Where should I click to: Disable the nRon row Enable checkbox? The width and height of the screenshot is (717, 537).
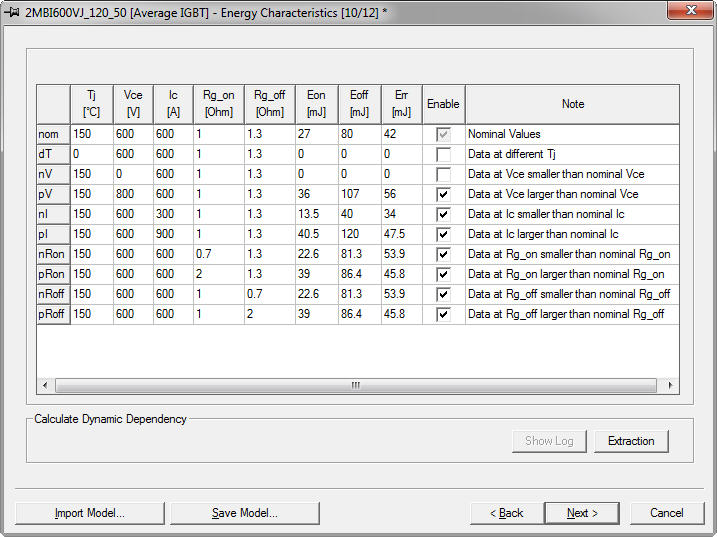pos(443,254)
